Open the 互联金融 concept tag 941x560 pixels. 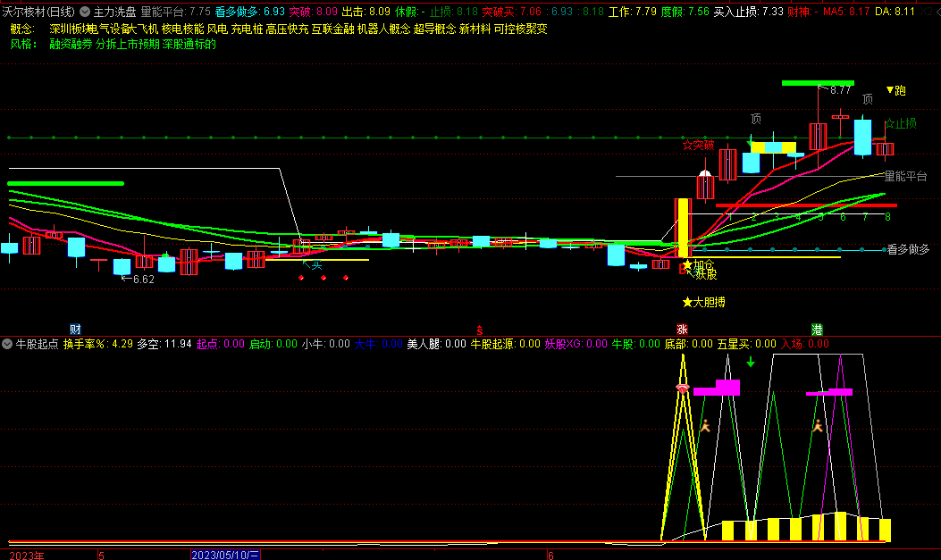click(333, 29)
